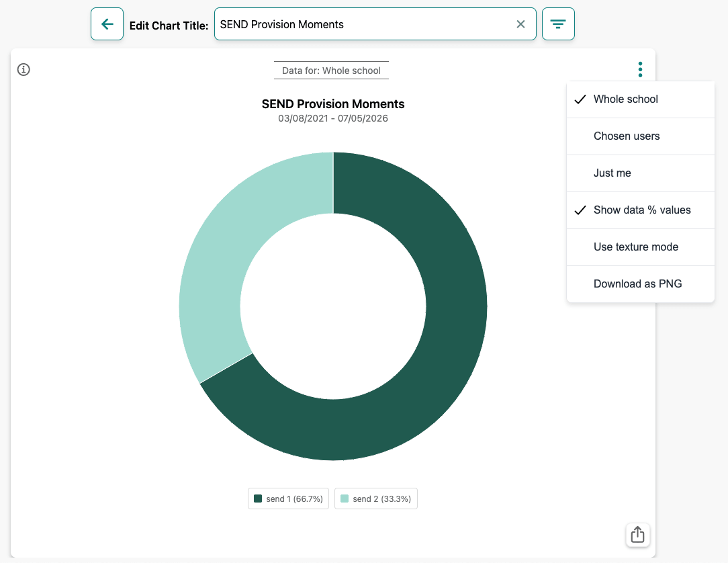The height and width of the screenshot is (563, 728).
Task: Choose Just me in the menu
Action: coord(640,173)
